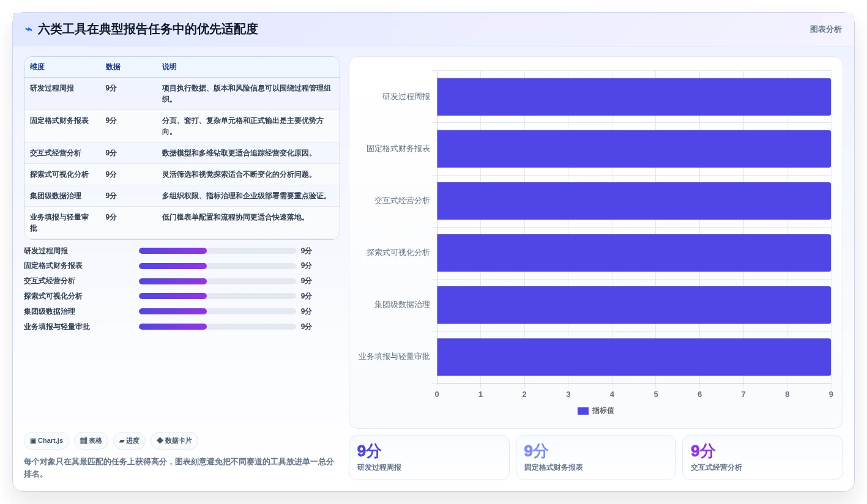Select the 研发过程周报 table row name
This screenshot has height=504, width=867.
click(52, 88)
